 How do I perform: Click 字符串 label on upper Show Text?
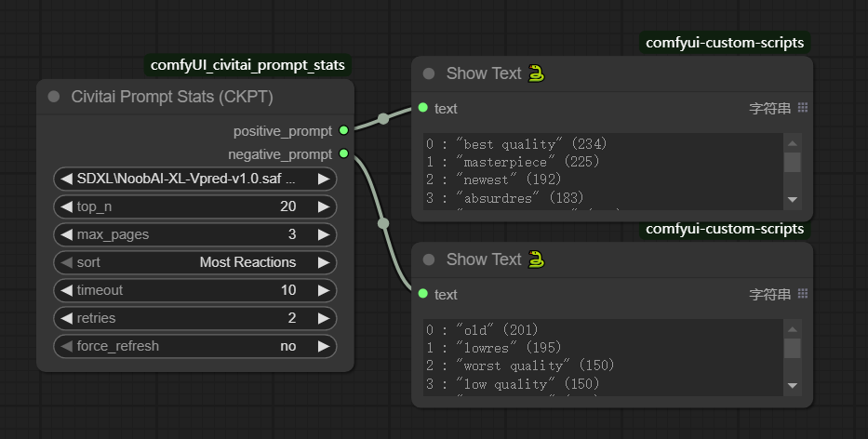click(770, 109)
